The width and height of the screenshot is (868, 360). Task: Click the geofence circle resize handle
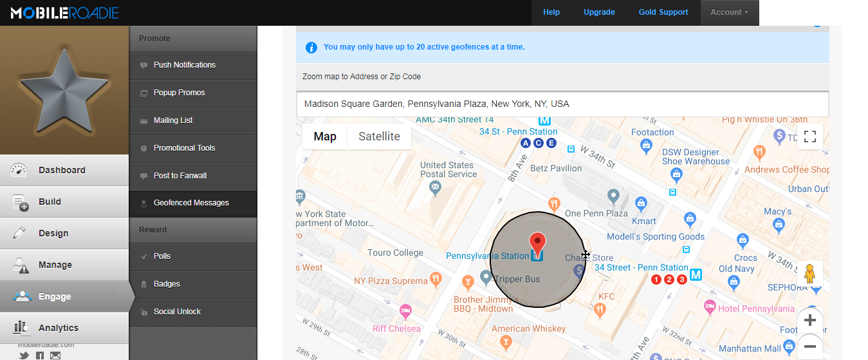click(586, 255)
